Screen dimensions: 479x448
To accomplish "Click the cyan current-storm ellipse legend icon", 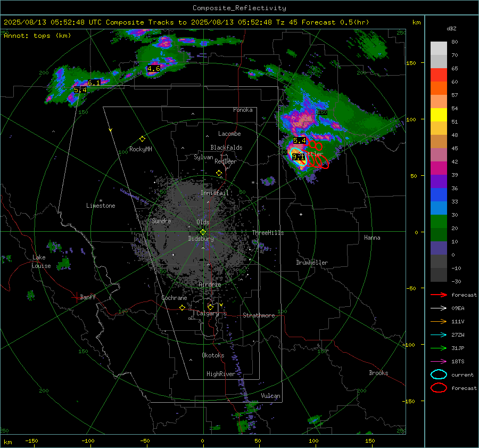I will [439, 374].
